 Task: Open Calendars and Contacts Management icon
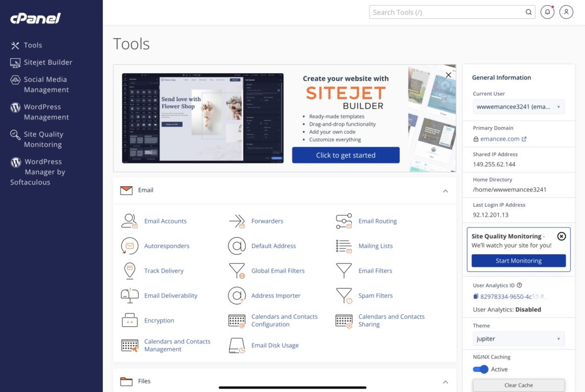[130, 345]
